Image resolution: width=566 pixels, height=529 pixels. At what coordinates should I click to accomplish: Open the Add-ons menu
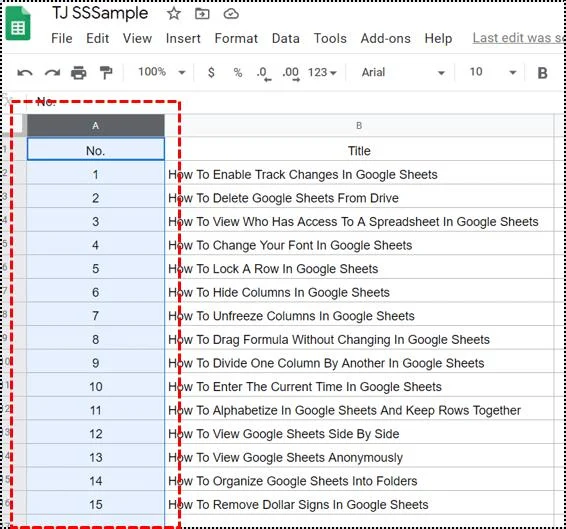(386, 38)
